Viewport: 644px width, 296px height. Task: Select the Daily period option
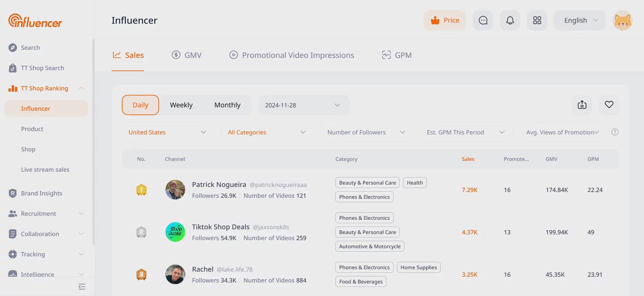coord(140,105)
